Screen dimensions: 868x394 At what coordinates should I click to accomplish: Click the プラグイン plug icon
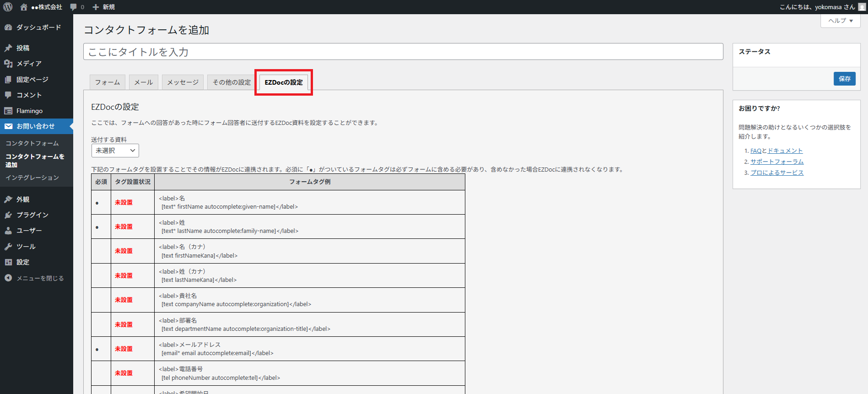coord(8,215)
